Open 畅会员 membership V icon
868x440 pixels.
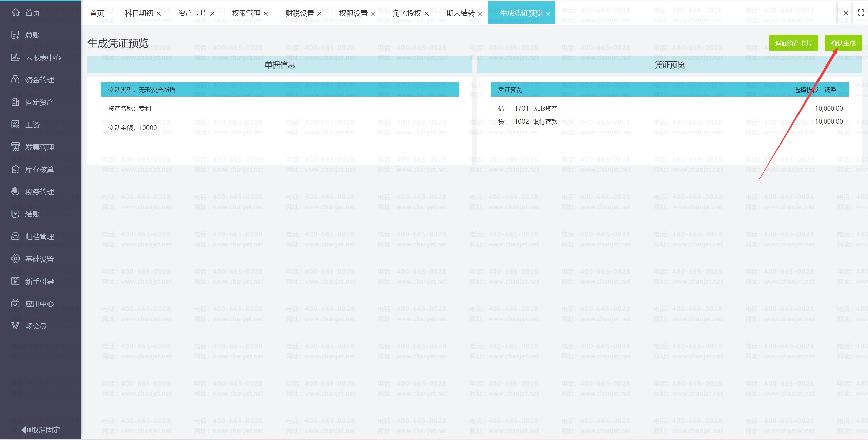(x=15, y=326)
